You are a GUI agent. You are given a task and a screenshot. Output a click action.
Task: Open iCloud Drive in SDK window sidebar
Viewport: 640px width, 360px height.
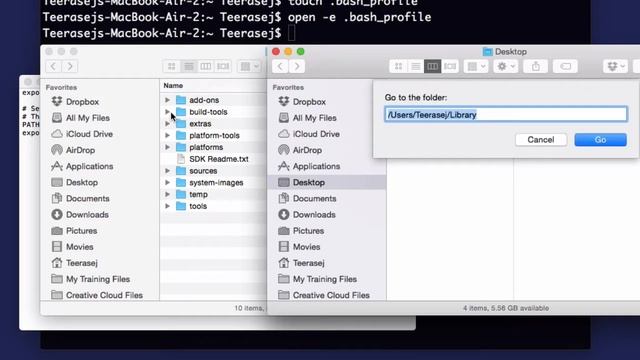82,134
